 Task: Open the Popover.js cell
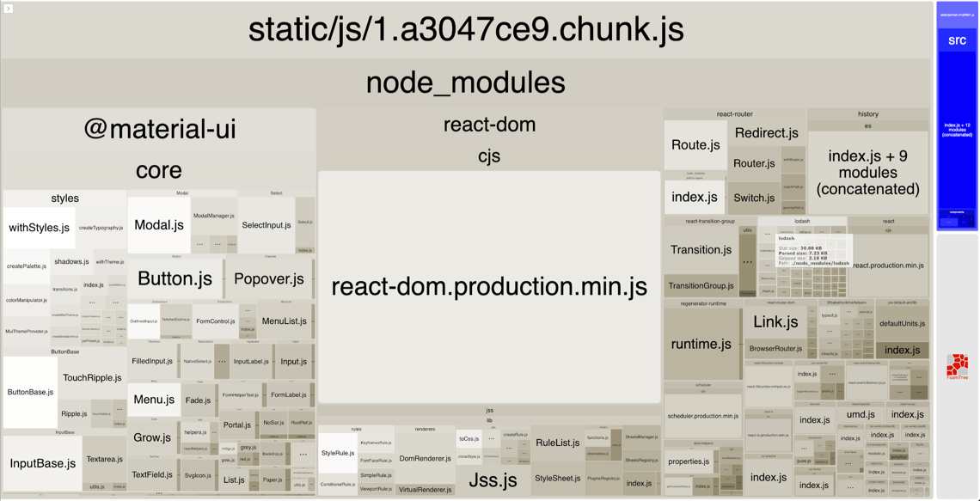pyautogui.click(x=268, y=278)
